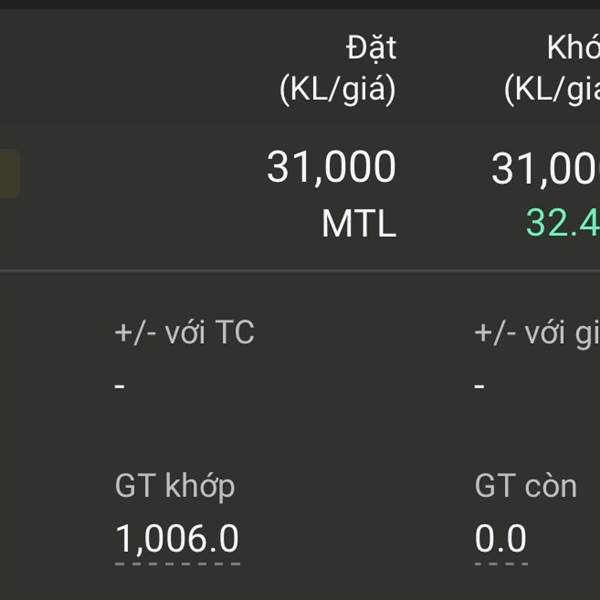Tap the GT khớp label
This screenshot has height=600, width=600.
click(175, 486)
